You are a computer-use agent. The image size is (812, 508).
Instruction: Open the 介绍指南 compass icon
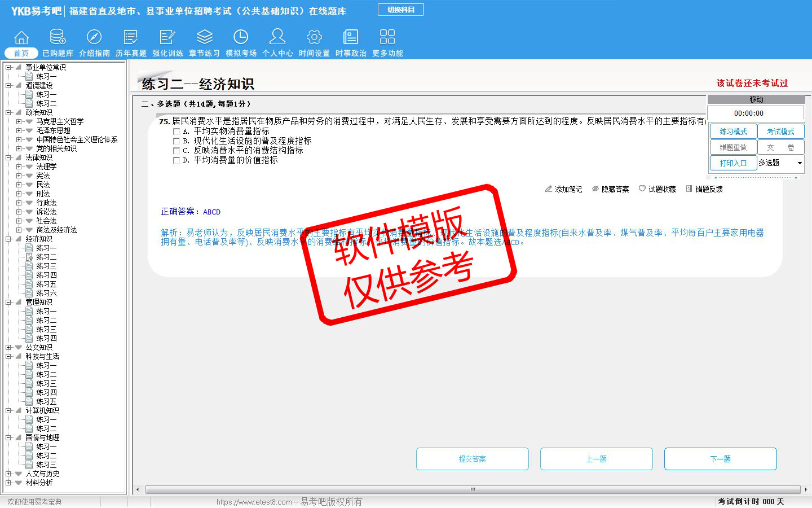point(94,38)
